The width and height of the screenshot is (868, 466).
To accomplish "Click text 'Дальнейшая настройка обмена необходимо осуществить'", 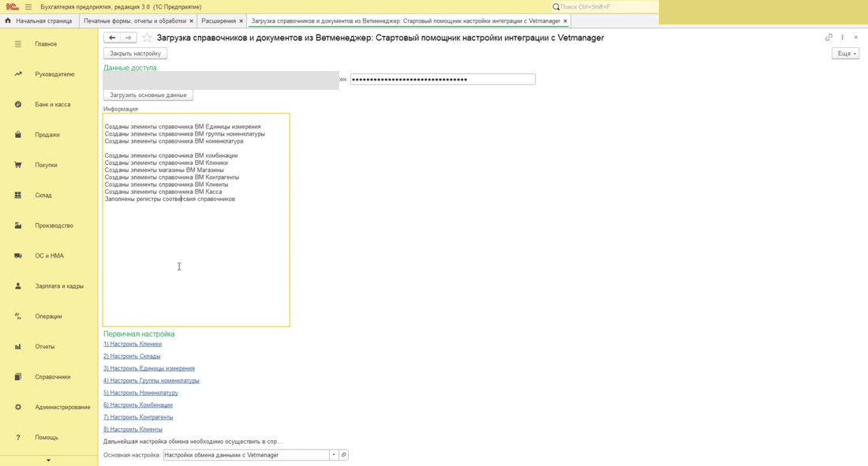I will pos(192,442).
